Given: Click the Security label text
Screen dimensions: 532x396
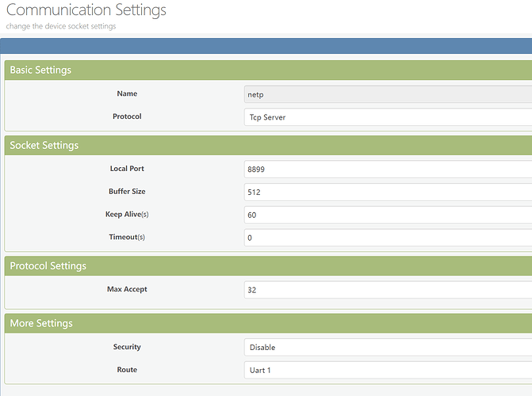Looking at the screenshot, I should pyautogui.click(x=127, y=347).
